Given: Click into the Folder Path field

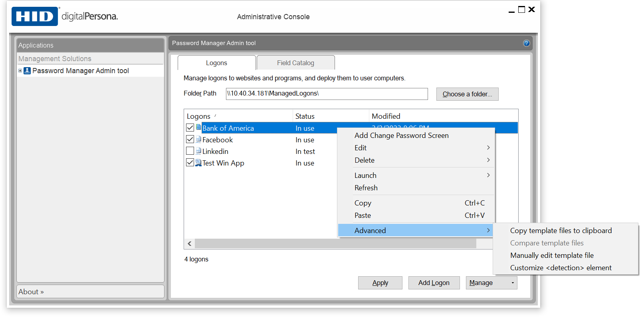Looking at the screenshot, I should (326, 94).
